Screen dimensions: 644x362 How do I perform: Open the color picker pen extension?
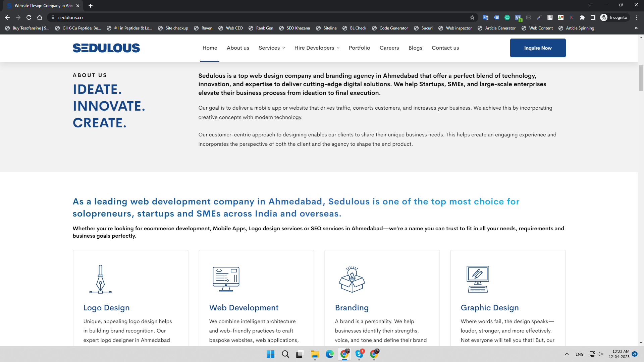point(539,17)
